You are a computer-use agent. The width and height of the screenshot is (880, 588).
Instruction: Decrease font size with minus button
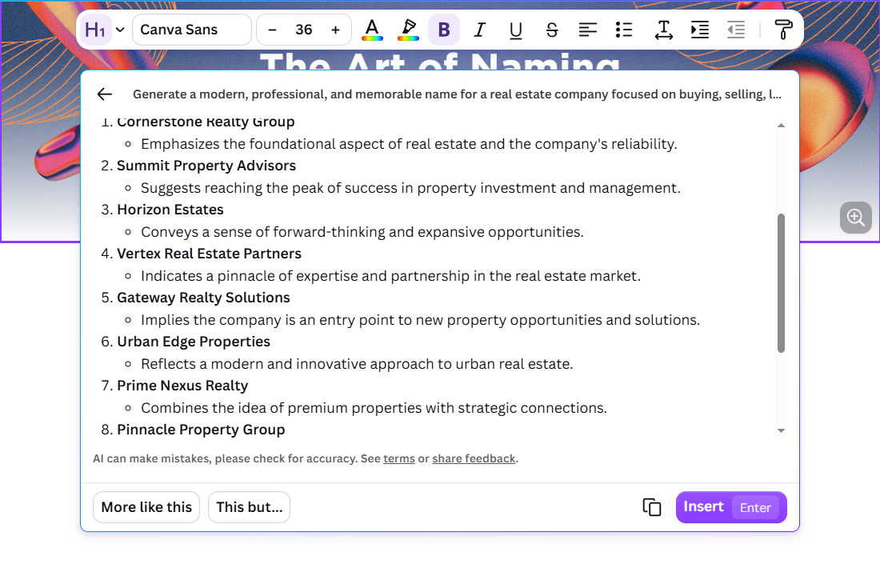point(272,30)
